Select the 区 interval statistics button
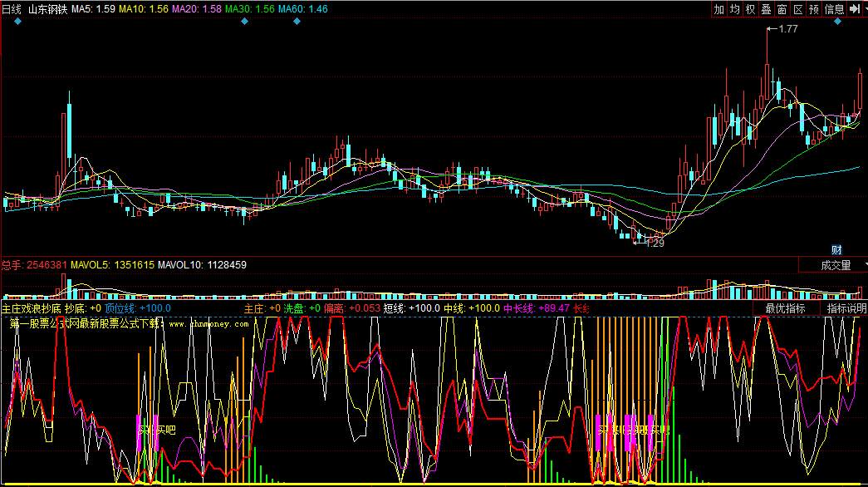Screen dimensions: 868x487 coord(797,9)
